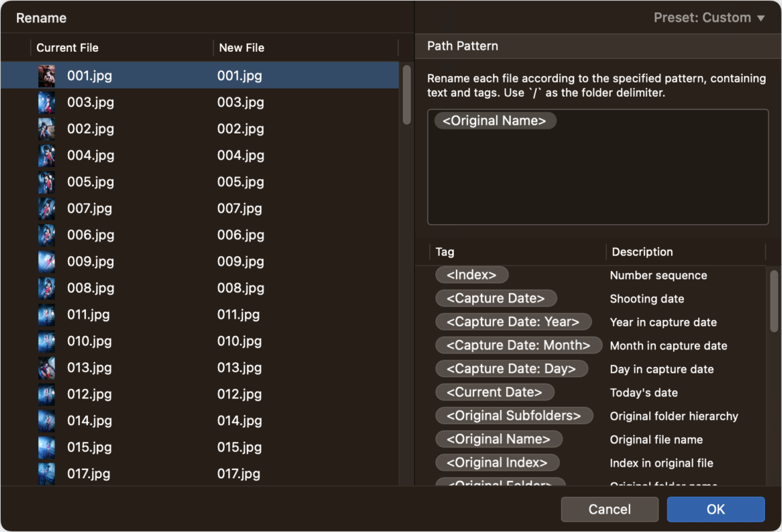
Task: Select the <Current Date> tag
Action: (x=495, y=392)
